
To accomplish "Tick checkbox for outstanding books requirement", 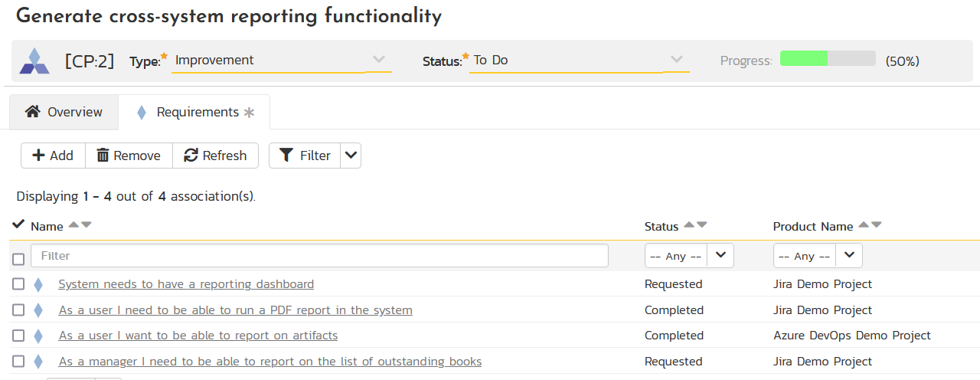I will click(18, 362).
